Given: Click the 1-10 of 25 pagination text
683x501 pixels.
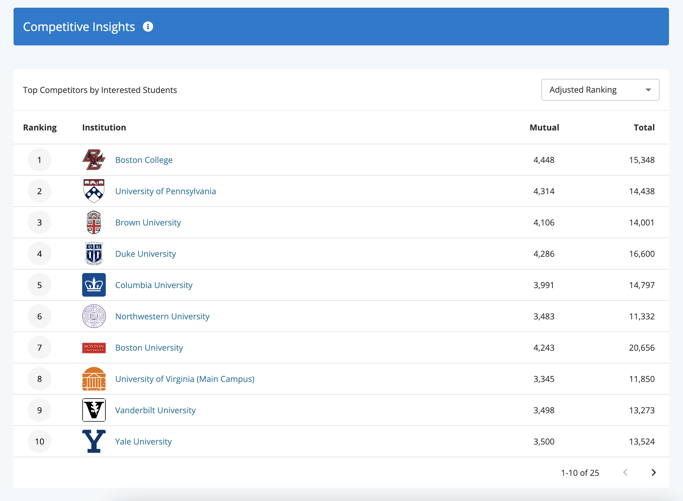Looking at the screenshot, I should (580, 473).
